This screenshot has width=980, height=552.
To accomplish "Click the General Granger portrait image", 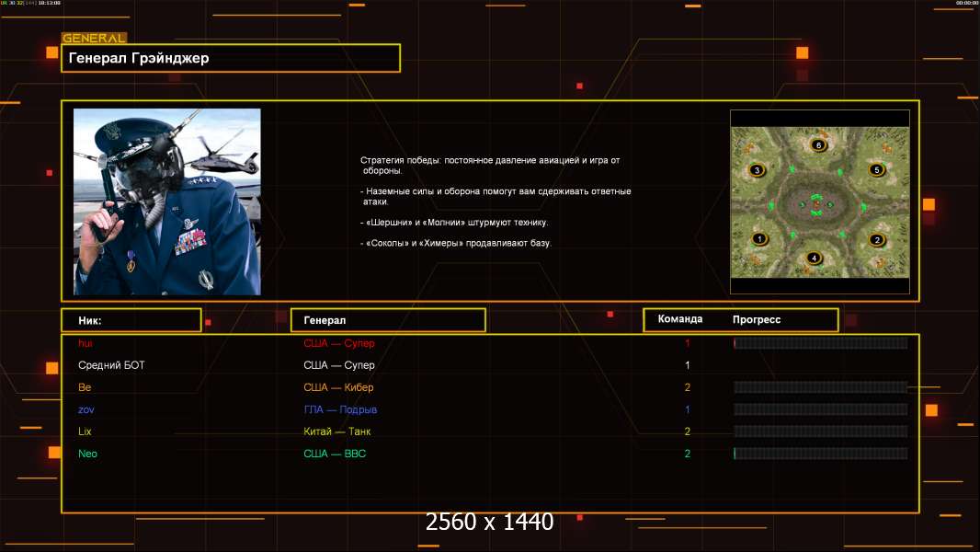I will click(167, 201).
